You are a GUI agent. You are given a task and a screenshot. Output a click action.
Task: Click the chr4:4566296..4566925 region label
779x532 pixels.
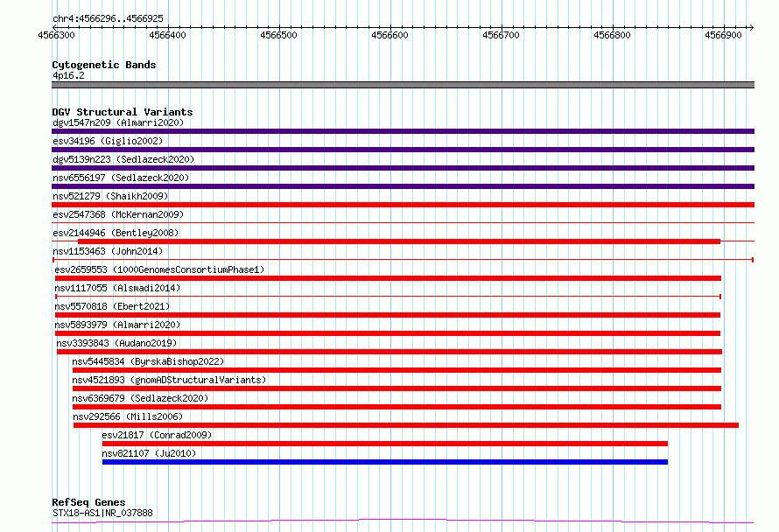108,19
